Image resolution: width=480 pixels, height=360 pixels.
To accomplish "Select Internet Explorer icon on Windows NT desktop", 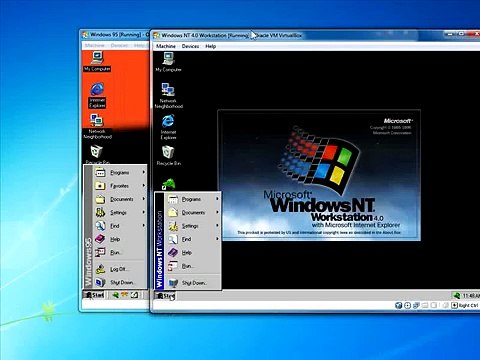I will point(168,127).
